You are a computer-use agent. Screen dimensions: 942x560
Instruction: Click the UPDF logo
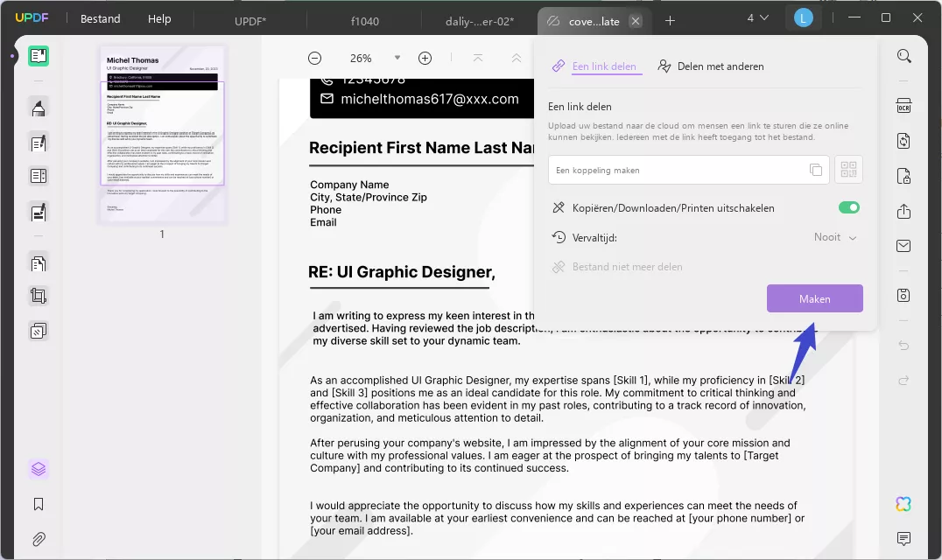pyautogui.click(x=32, y=18)
